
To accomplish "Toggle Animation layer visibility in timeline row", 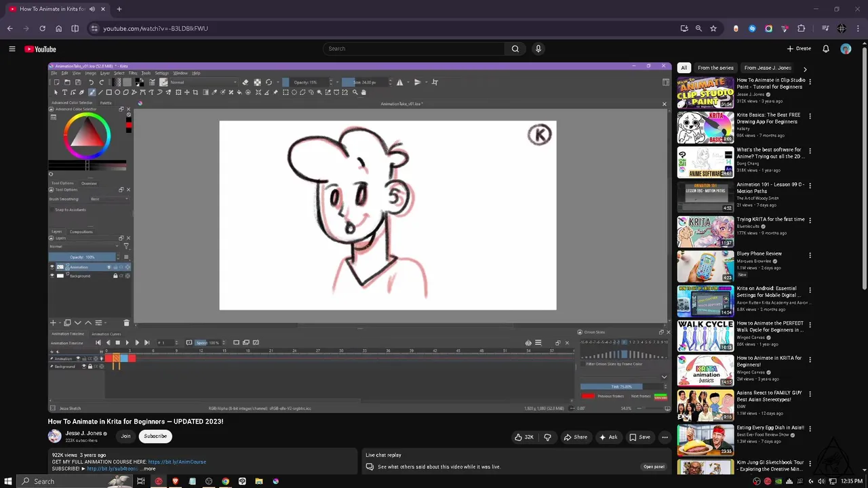I will (79, 359).
